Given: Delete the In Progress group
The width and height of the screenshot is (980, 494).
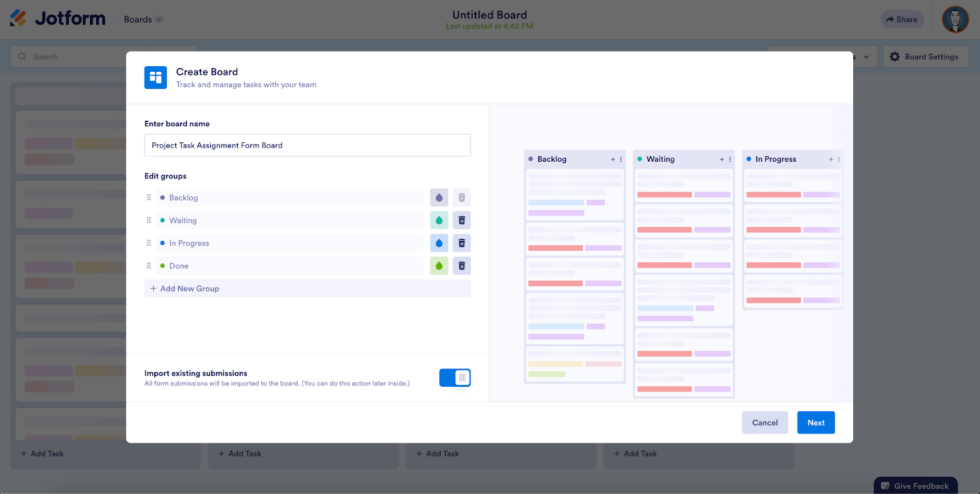Looking at the screenshot, I should point(462,243).
